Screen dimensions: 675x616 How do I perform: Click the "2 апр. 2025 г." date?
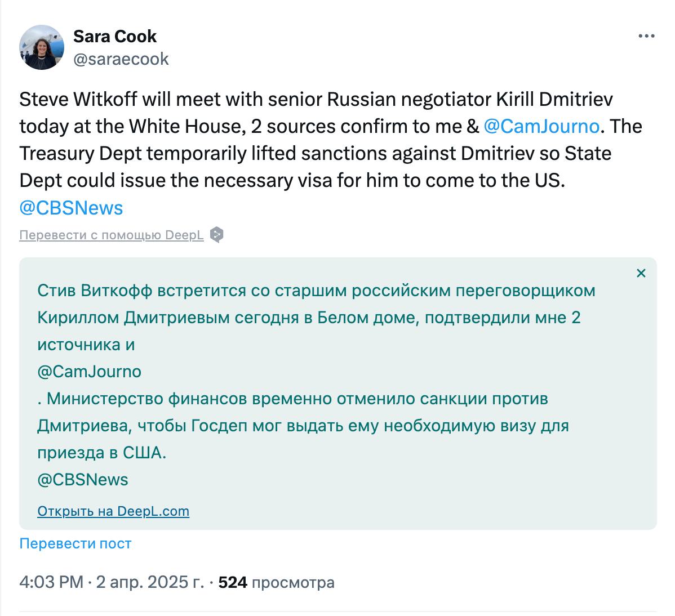coord(150,582)
